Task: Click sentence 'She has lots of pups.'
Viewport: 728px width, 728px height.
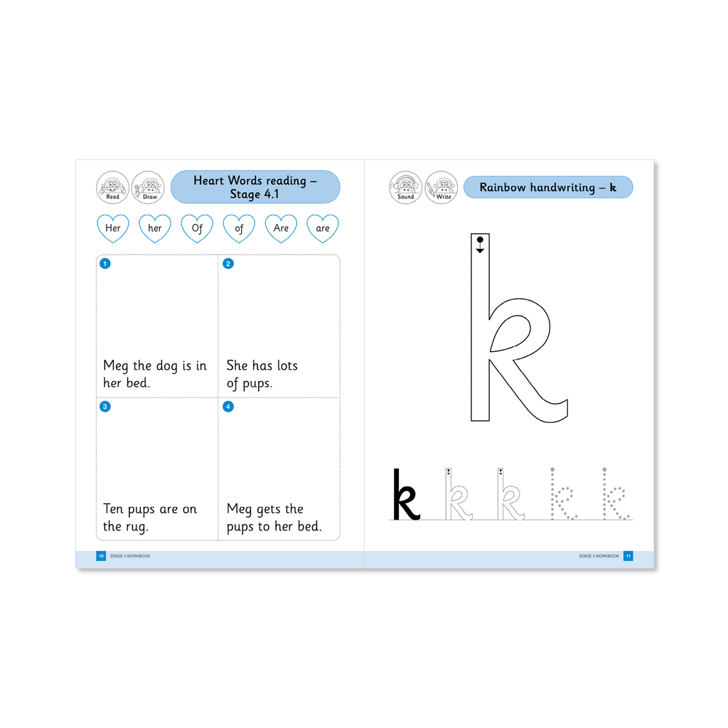Action: (x=262, y=374)
